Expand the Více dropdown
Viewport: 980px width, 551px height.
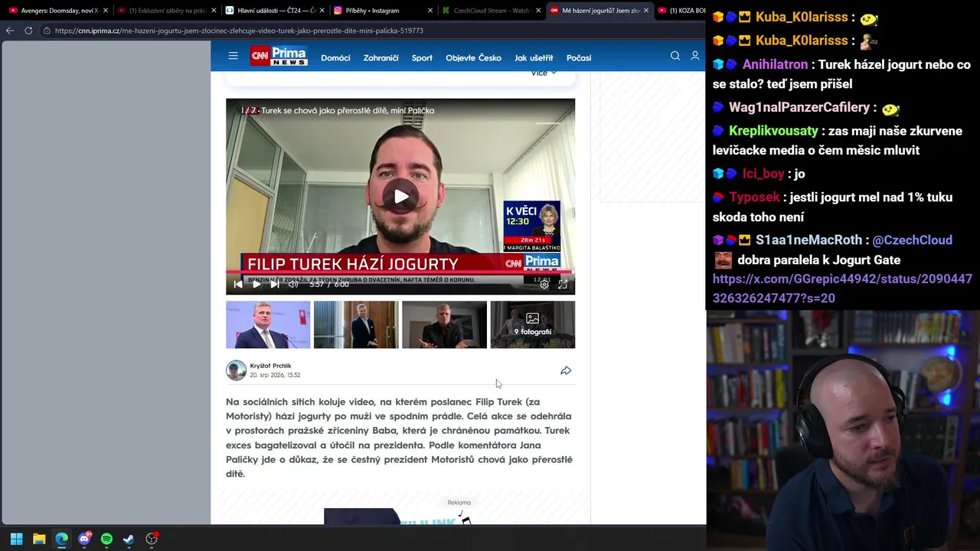tap(544, 73)
